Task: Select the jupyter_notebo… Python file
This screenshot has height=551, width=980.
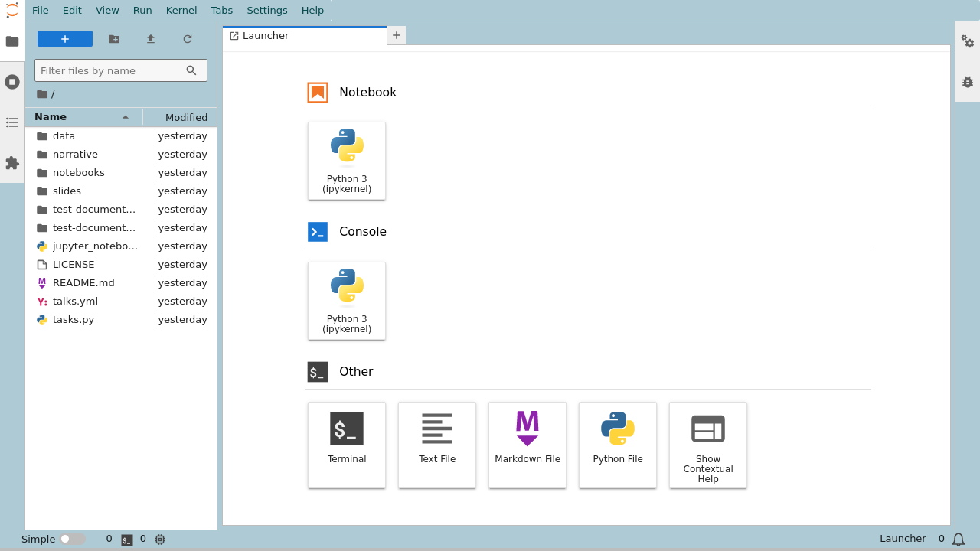Action: pos(121,246)
